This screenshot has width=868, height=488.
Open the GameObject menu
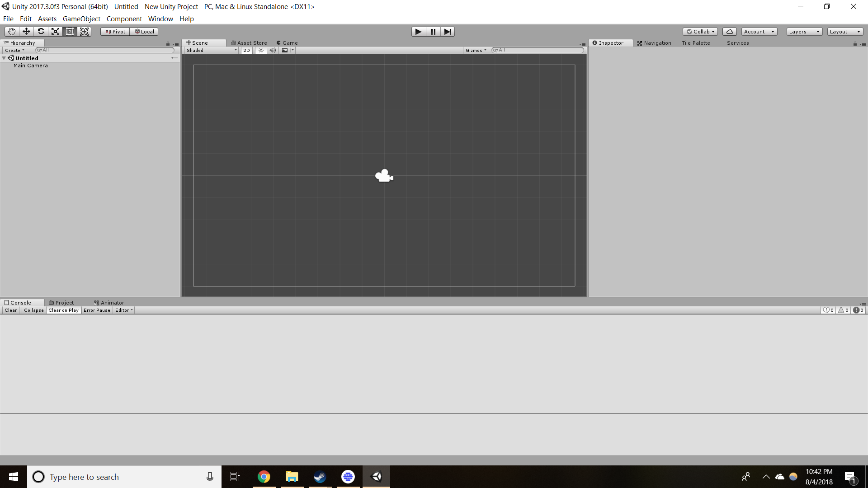click(x=81, y=19)
